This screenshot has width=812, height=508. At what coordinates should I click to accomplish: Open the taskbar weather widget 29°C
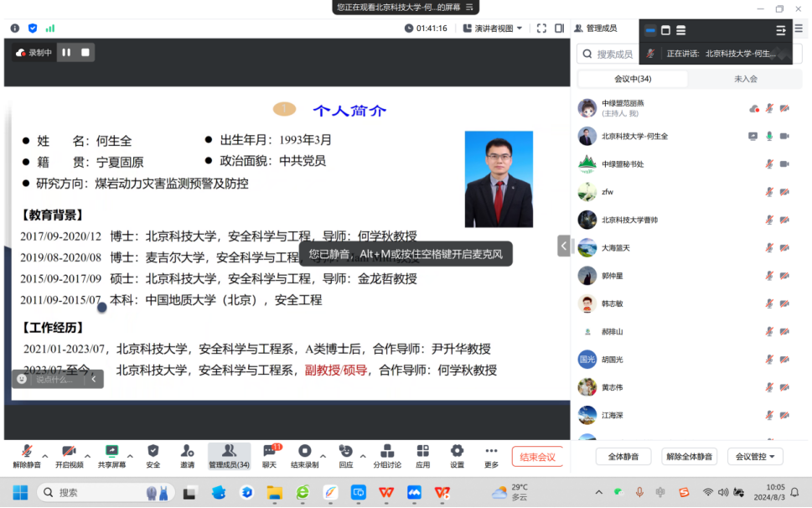click(510, 492)
